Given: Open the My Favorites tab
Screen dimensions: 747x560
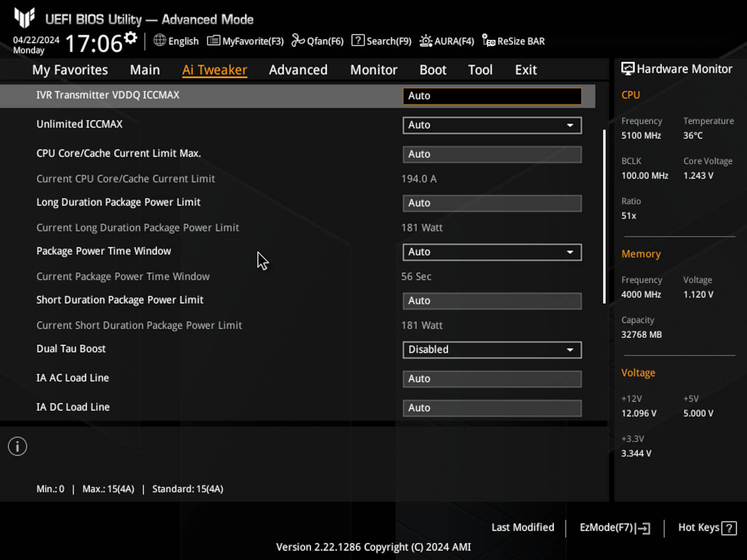Looking at the screenshot, I should [70, 70].
